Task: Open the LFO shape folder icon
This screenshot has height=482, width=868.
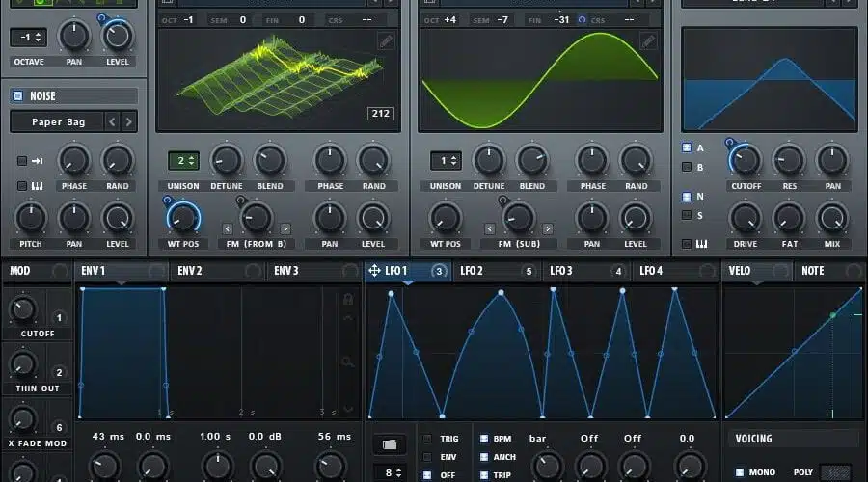Action: 390,444
